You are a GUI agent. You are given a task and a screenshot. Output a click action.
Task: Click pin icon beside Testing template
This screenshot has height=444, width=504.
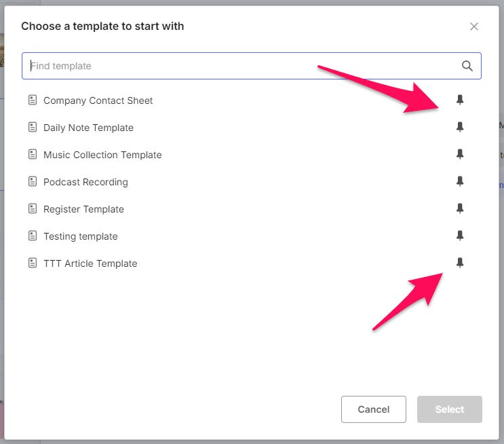pyautogui.click(x=460, y=236)
